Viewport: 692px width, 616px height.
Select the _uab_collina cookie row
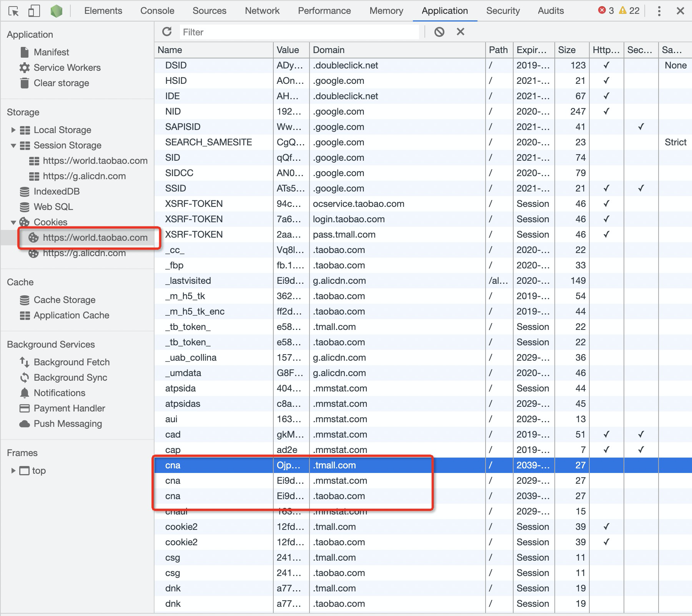coord(423,358)
